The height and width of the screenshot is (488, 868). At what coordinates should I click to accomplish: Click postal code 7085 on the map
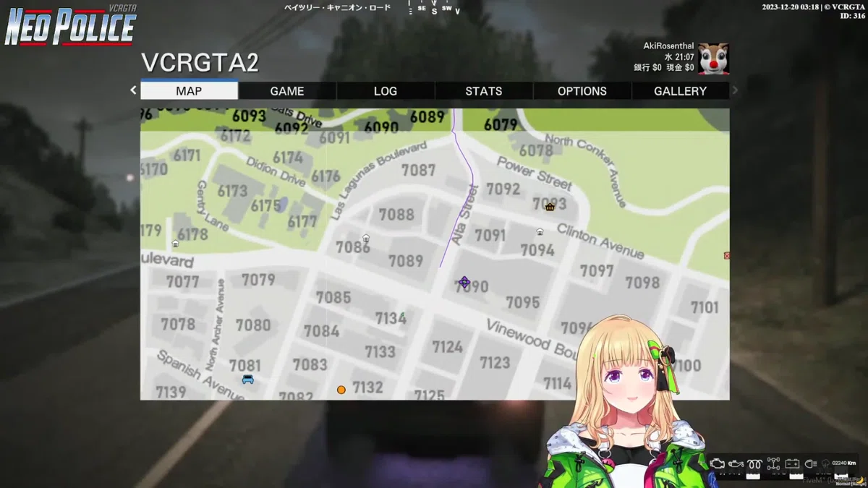[333, 297]
